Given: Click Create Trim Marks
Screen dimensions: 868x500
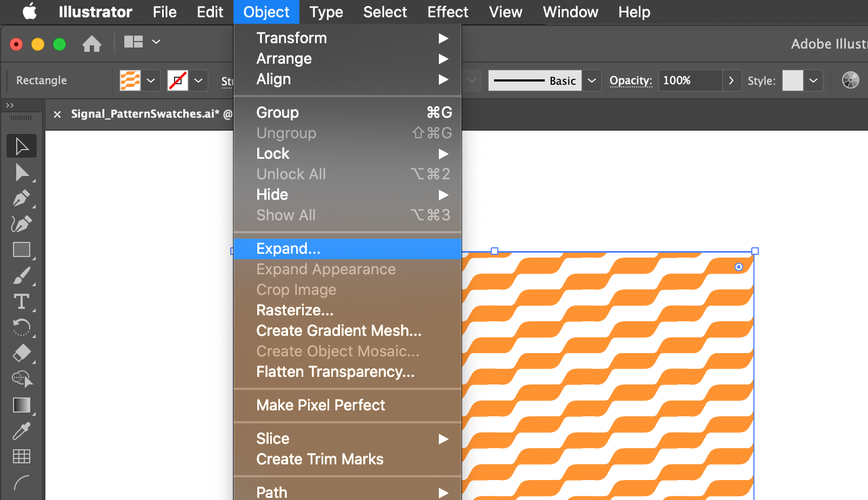Looking at the screenshot, I should (319, 459).
